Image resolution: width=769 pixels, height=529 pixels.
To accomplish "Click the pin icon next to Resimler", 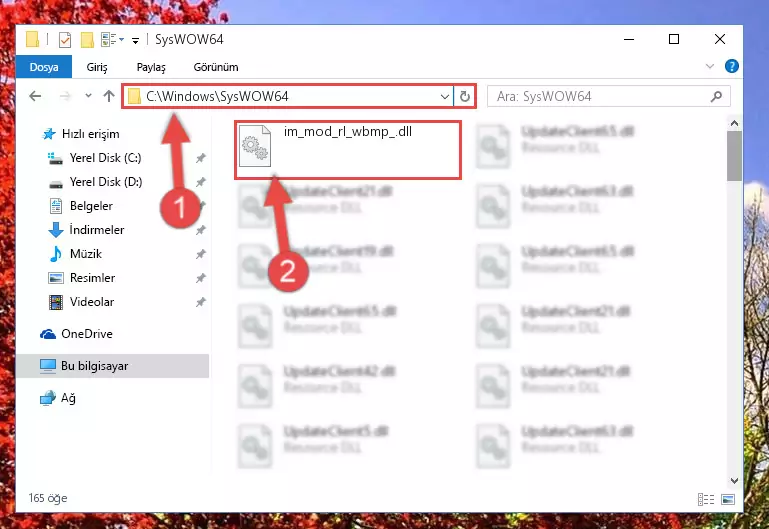I will tap(201, 278).
